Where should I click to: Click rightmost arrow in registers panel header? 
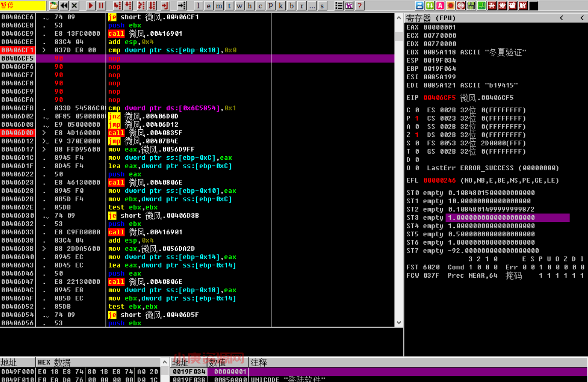click(x=582, y=18)
